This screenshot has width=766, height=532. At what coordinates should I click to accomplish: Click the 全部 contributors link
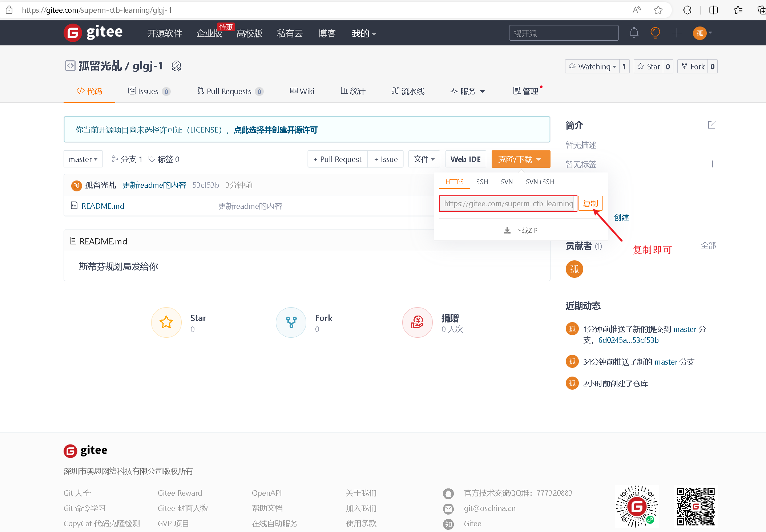coord(708,245)
